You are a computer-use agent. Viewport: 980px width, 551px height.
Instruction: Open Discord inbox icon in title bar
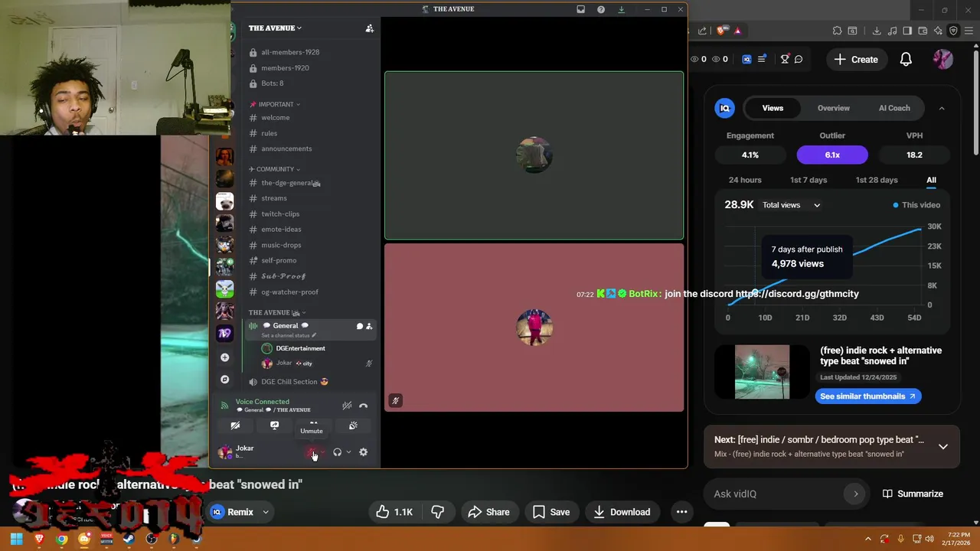(581, 9)
